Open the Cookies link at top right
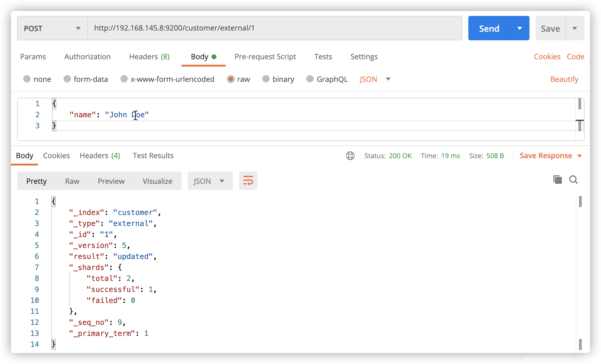 coord(547,57)
